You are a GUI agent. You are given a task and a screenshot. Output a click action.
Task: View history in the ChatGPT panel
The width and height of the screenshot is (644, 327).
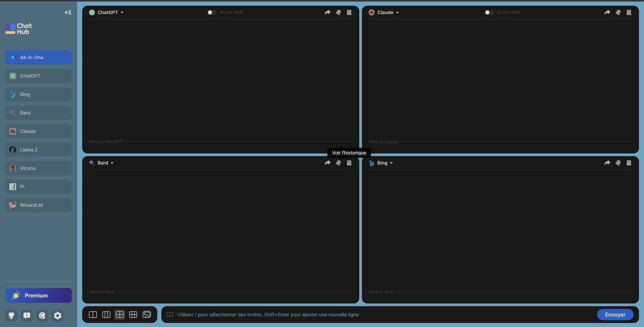[x=349, y=12]
